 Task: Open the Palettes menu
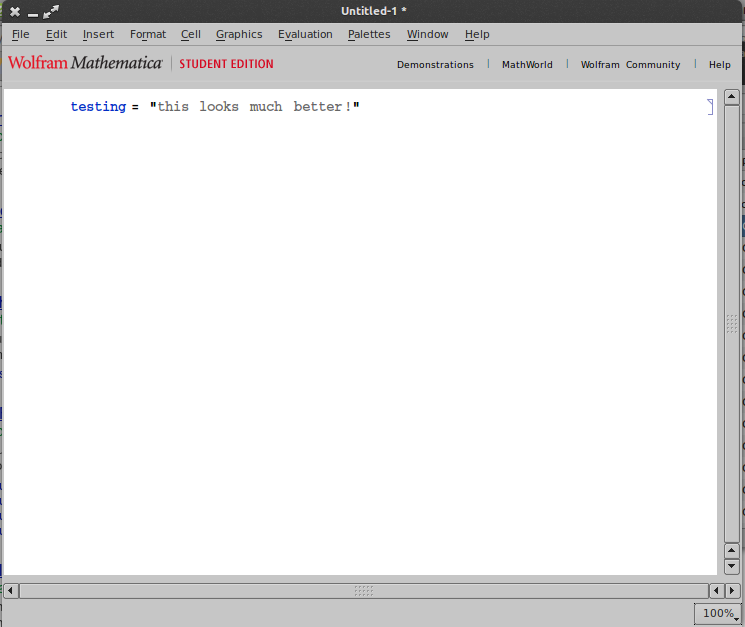369,34
